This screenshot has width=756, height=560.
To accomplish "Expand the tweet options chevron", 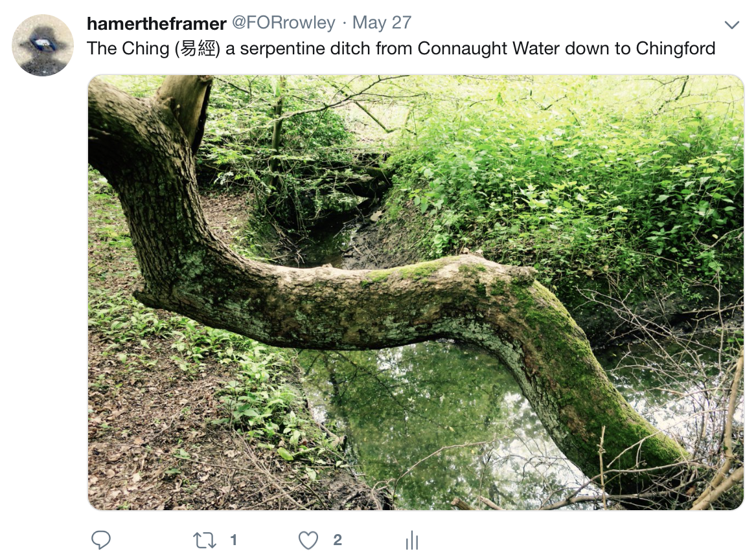I will pyautogui.click(x=731, y=25).
